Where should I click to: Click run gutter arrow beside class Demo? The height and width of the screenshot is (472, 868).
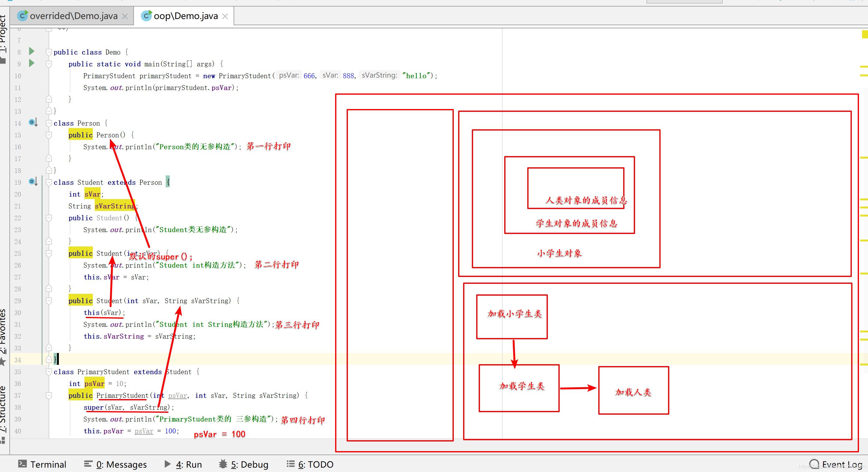tap(32, 51)
